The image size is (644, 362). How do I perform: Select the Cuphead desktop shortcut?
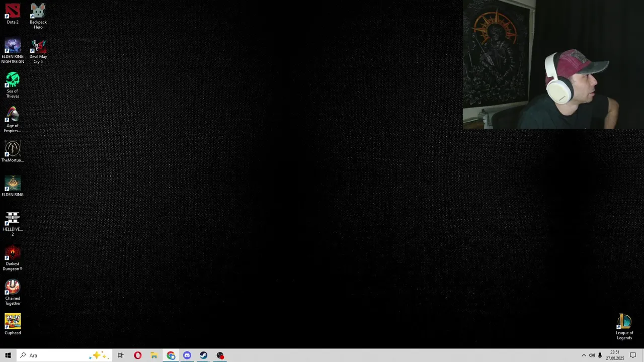[x=13, y=325]
